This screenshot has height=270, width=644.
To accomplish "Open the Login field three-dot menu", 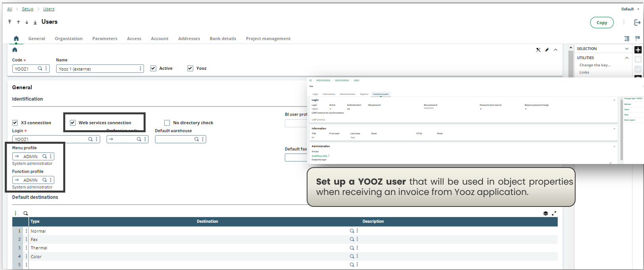I will (97, 139).
